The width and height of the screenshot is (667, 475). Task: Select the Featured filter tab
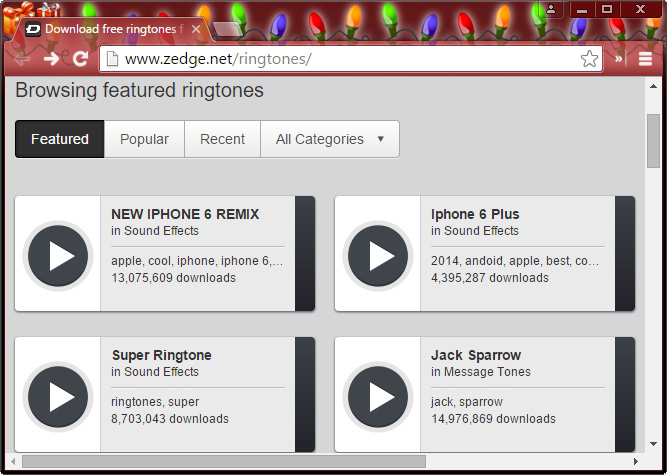pos(60,139)
